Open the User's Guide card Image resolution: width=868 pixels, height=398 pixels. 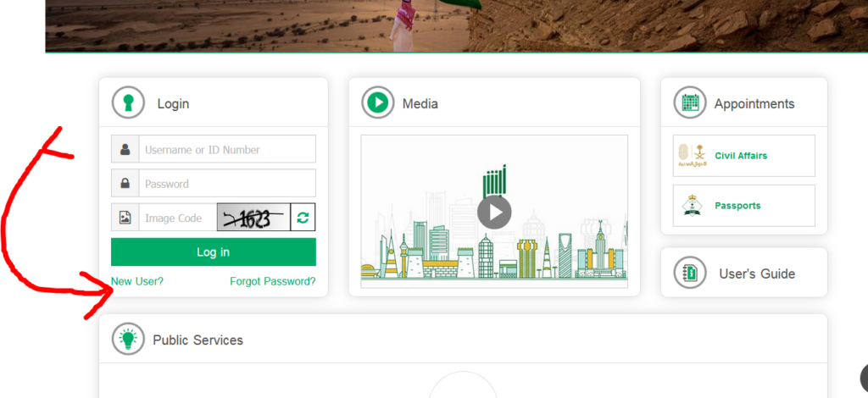pos(744,273)
